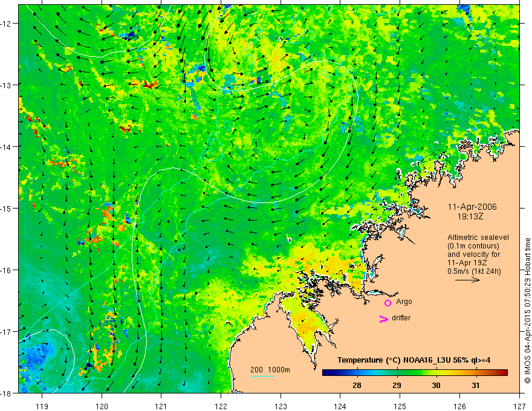532x411 pixels.
Task: Click the longitude label '121'
Action: click(161, 406)
